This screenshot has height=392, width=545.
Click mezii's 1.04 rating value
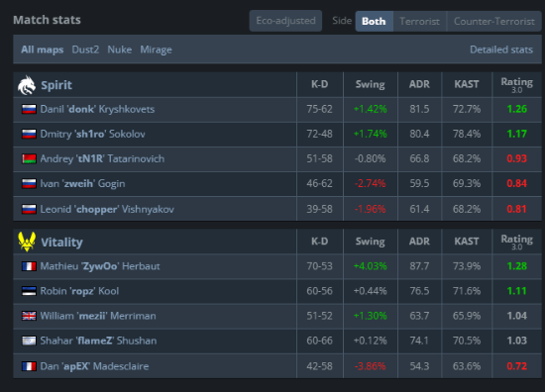[x=517, y=316]
